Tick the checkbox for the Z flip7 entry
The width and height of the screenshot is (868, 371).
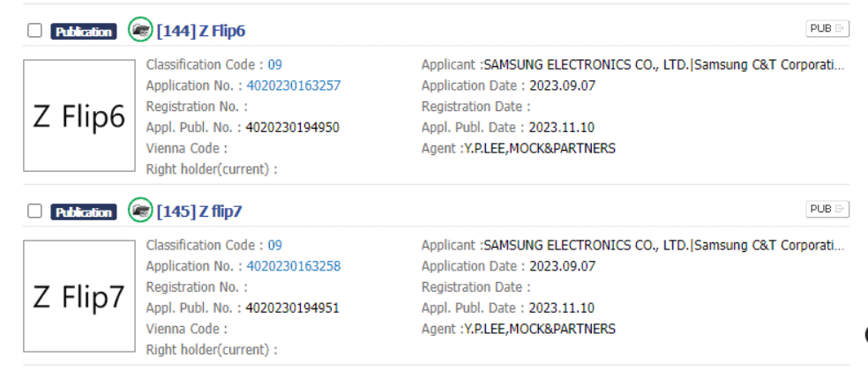click(34, 211)
